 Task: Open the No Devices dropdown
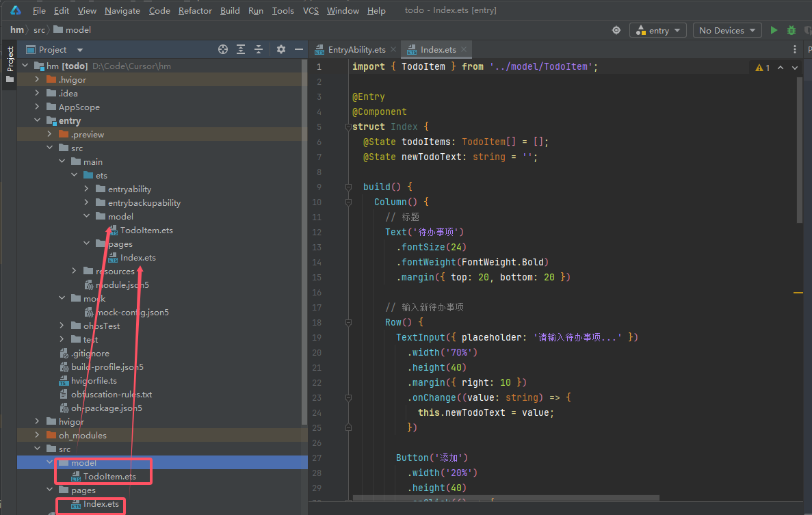726,30
